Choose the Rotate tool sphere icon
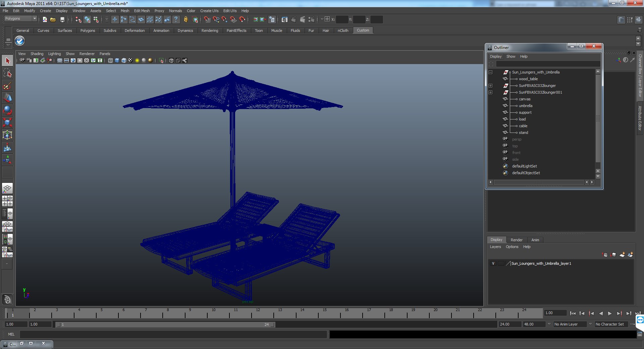This screenshot has height=349, width=644. point(7,110)
